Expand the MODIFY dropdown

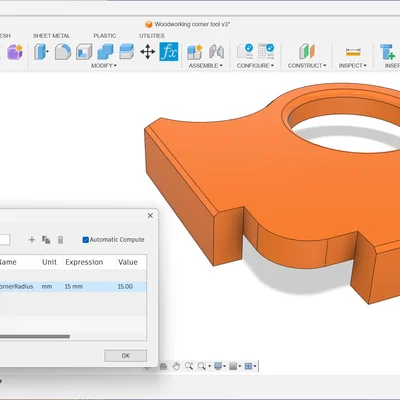pos(104,66)
